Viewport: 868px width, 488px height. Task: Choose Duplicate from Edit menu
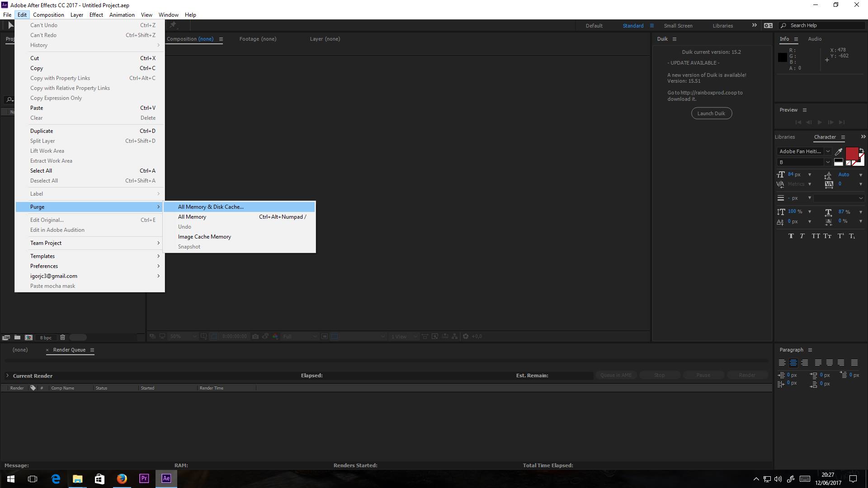[x=90, y=131]
